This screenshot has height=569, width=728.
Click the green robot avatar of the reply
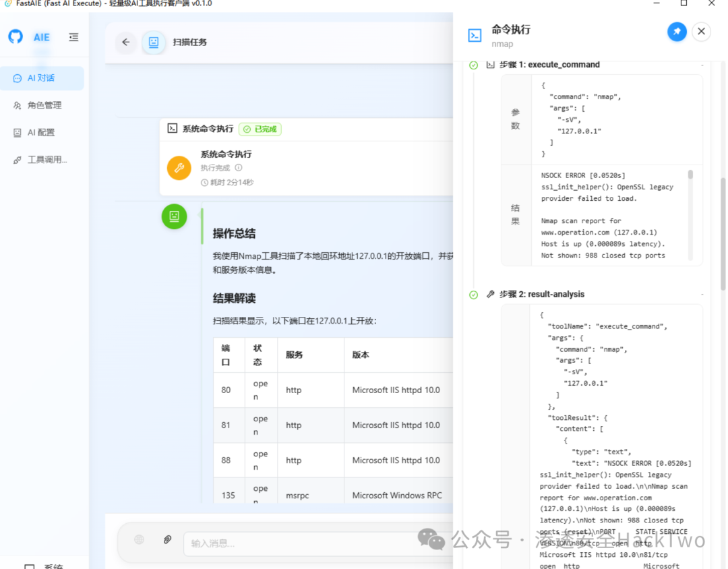pyautogui.click(x=174, y=216)
